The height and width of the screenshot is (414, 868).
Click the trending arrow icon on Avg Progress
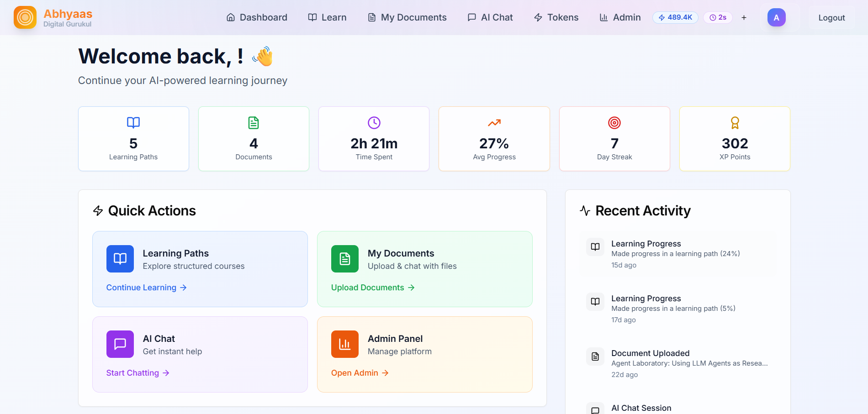[x=494, y=123]
